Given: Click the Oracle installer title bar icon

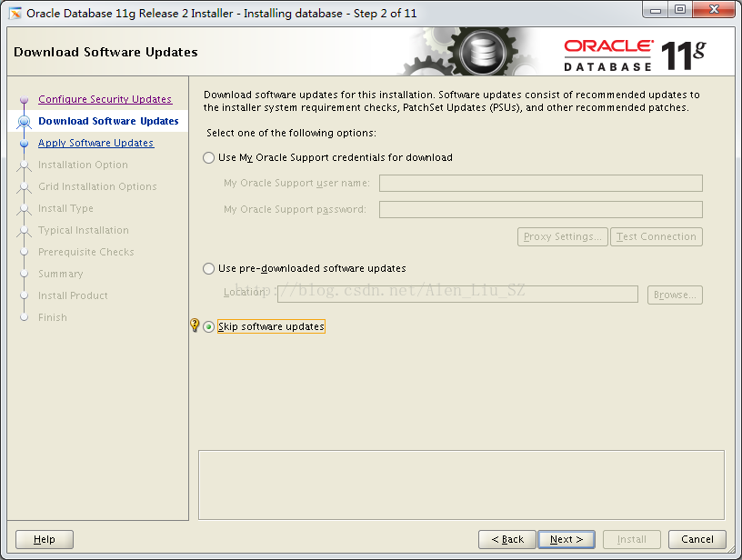Looking at the screenshot, I should [15, 14].
